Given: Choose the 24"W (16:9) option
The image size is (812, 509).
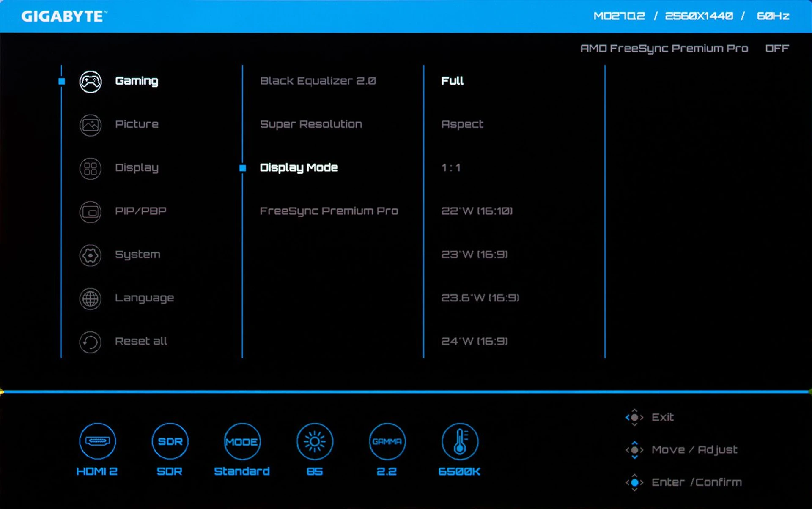Looking at the screenshot, I should (475, 341).
